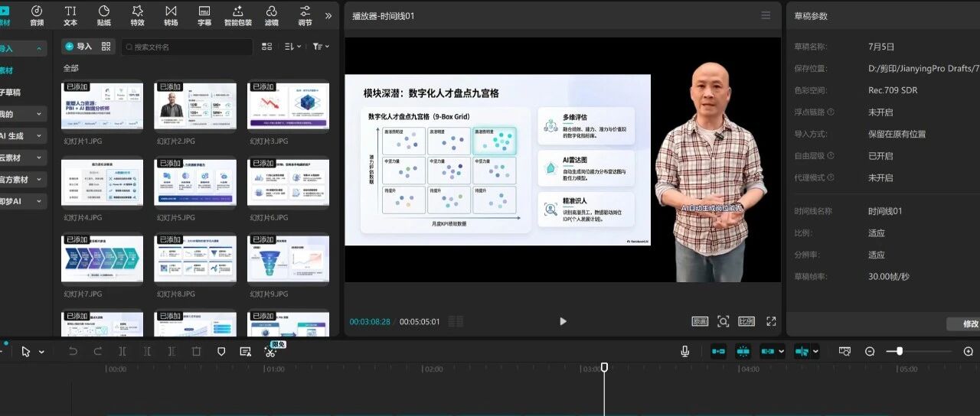Open the media filter dropdown
The image size is (980, 416).
pos(321,47)
